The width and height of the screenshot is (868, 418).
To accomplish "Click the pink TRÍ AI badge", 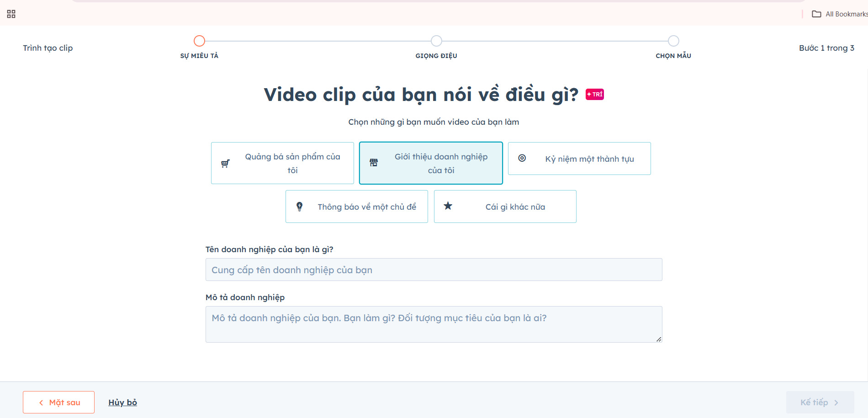I will pyautogui.click(x=595, y=95).
